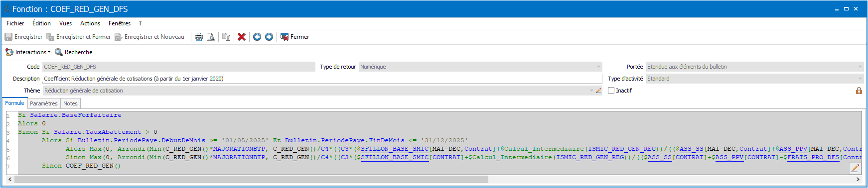
Task: Click the Fermer button
Action: pyautogui.click(x=294, y=37)
